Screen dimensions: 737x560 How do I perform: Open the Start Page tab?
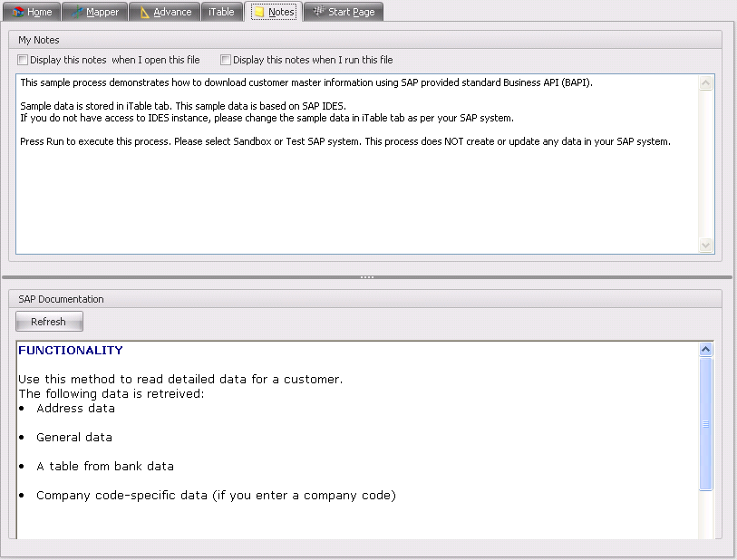tap(344, 12)
